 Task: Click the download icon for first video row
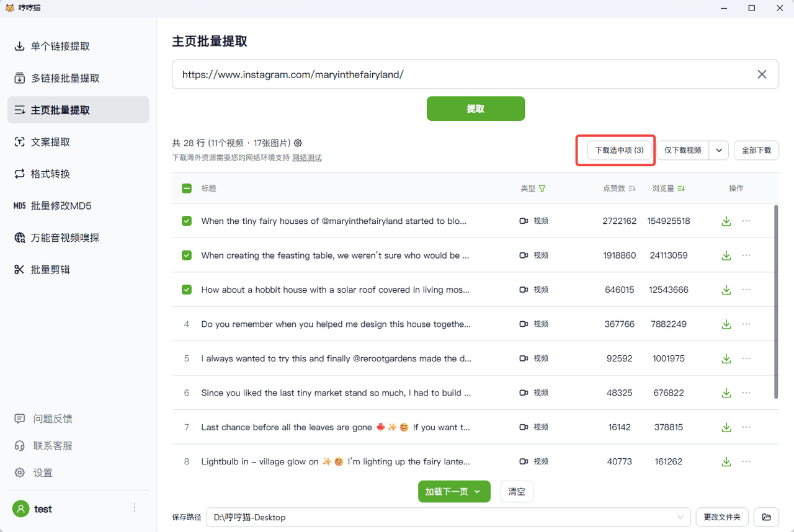726,221
